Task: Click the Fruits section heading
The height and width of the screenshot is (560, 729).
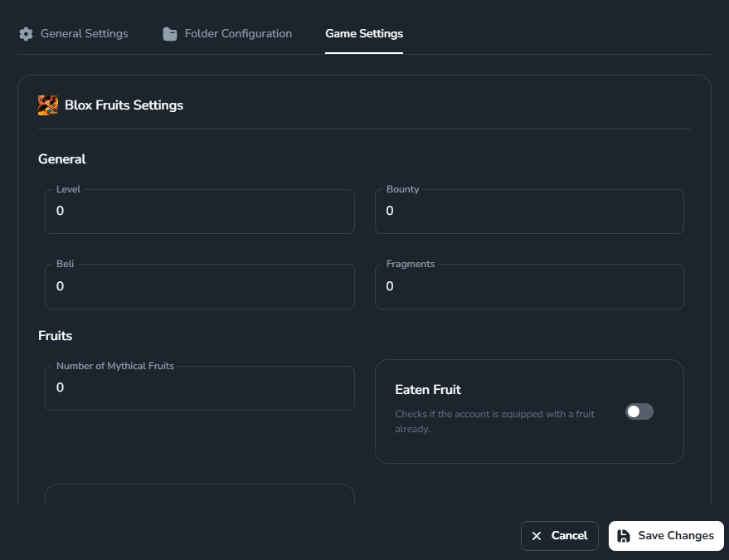Action: click(55, 335)
